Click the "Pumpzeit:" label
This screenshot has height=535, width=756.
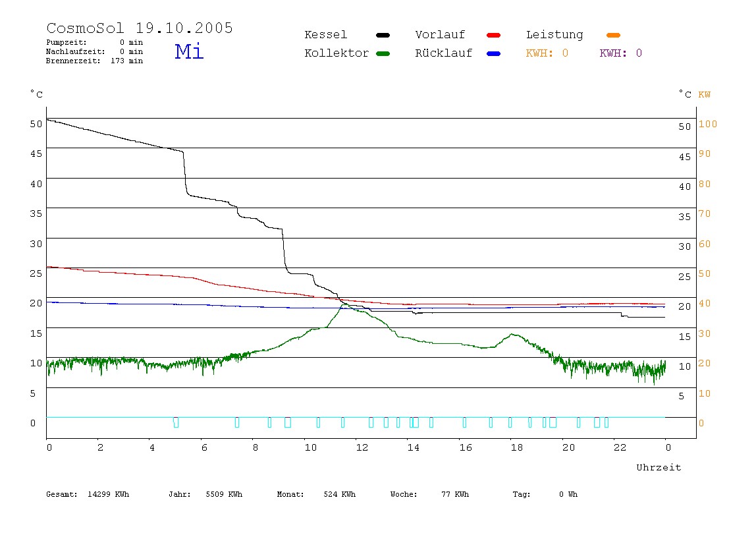67,42
